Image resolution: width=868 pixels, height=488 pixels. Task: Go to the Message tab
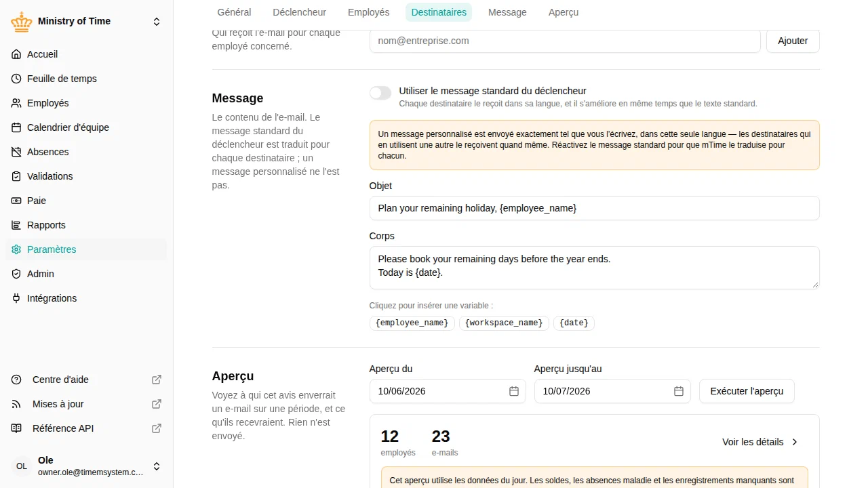(507, 12)
